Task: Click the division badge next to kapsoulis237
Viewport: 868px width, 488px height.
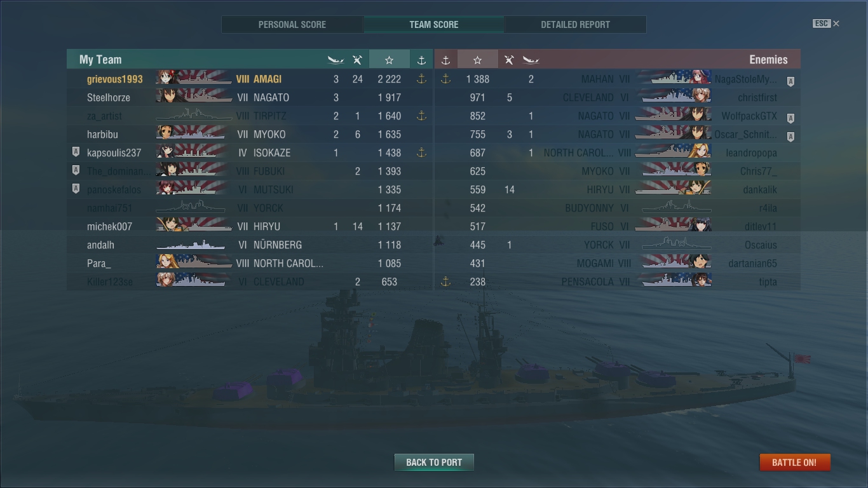Action: (76, 152)
